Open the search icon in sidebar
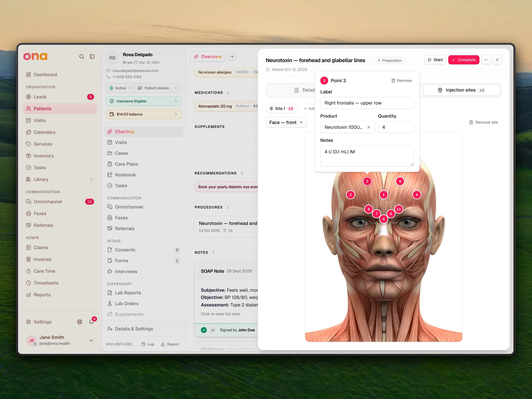 click(x=82, y=57)
